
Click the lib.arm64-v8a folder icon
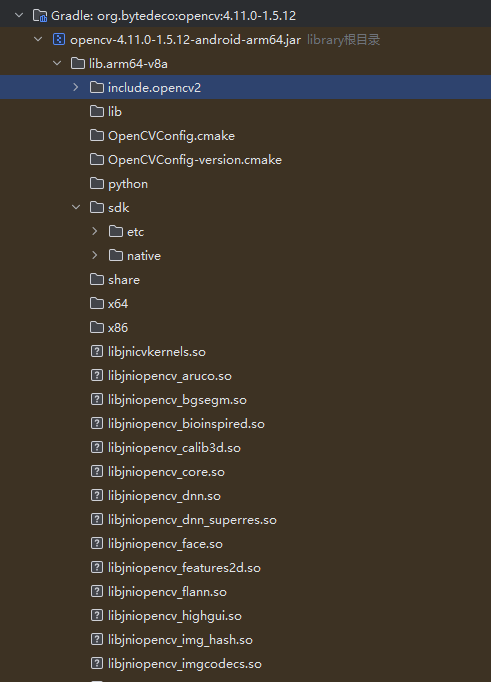[78, 64]
